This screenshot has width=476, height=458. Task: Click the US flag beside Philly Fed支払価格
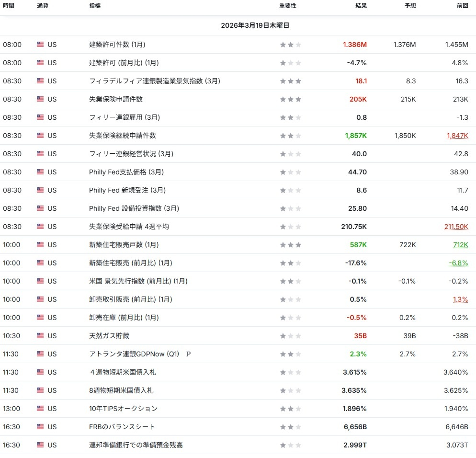point(40,172)
